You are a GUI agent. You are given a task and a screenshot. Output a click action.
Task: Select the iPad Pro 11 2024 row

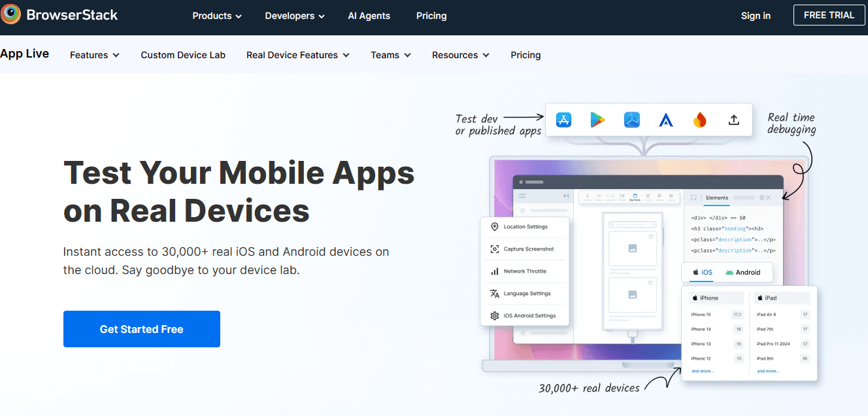coord(782,344)
